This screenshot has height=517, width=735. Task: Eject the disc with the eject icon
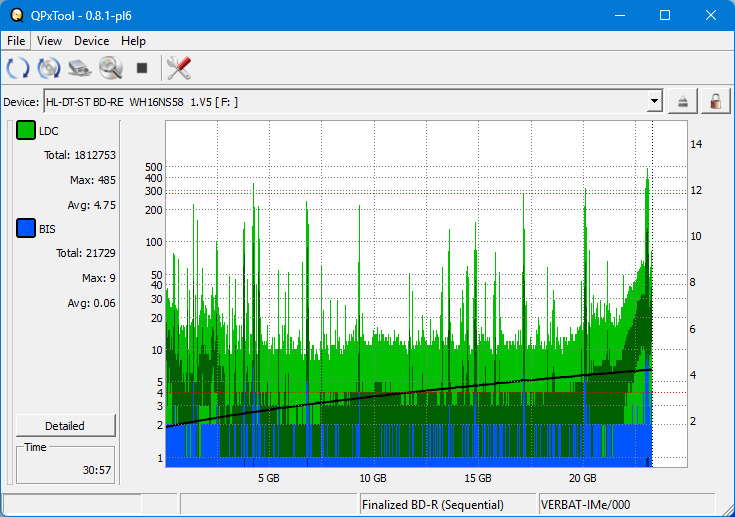(683, 101)
